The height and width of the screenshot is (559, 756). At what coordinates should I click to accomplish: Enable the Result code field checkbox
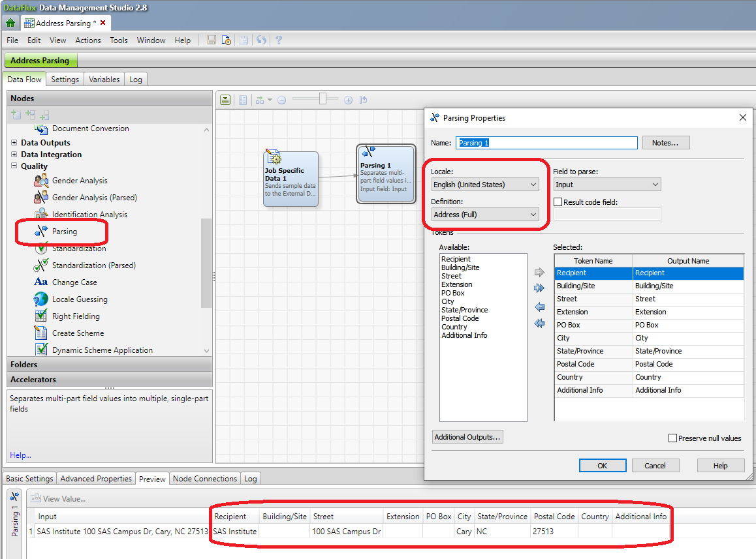[558, 202]
